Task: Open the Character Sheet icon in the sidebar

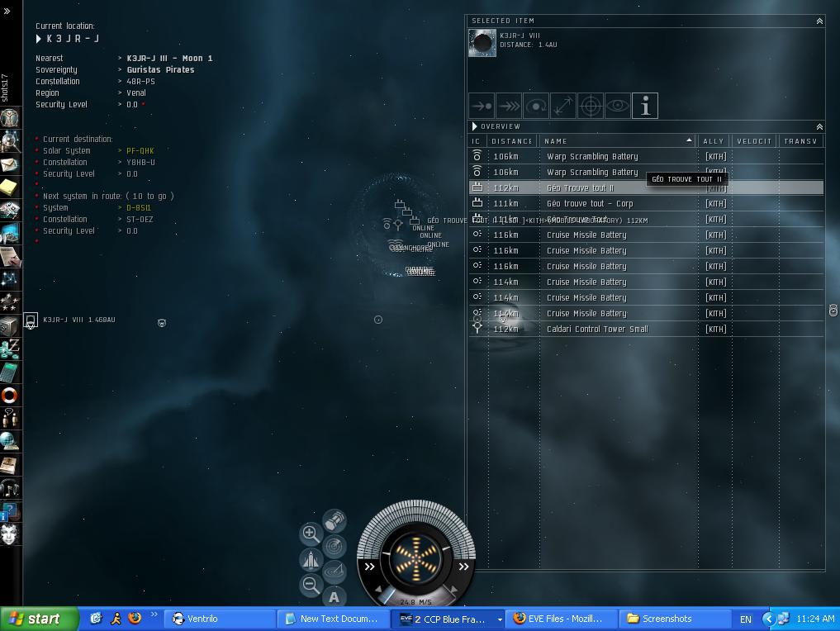Action: tap(10, 118)
